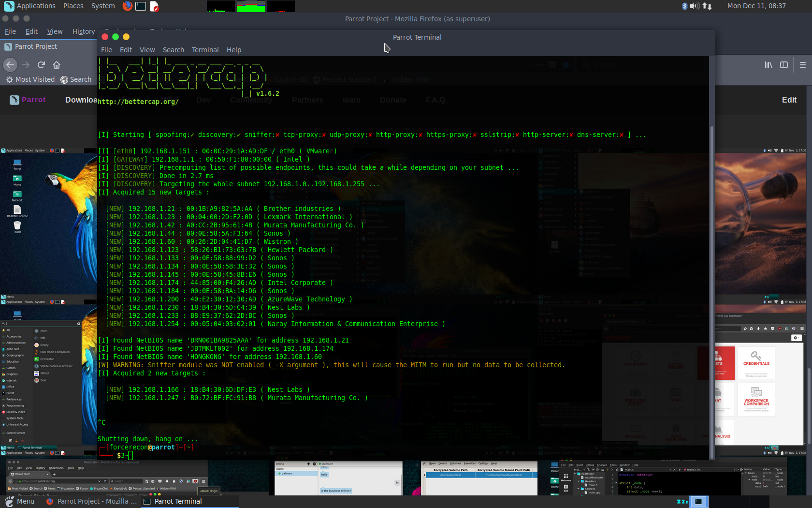Open the Search bookmark in Firefox toolbar
Viewport: 812px width, 508px height.
[76, 79]
